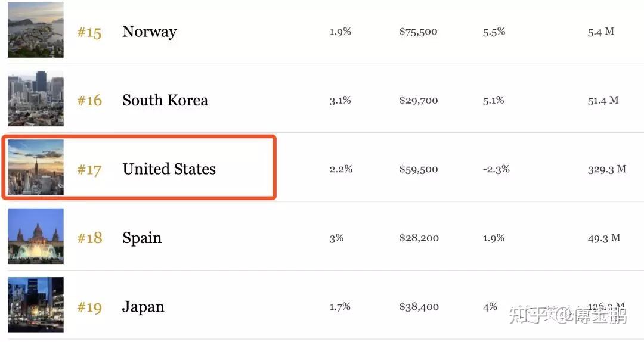The height and width of the screenshot is (342, 644).
Task: Open the Norway city thumbnail
Action: click(x=36, y=30)
